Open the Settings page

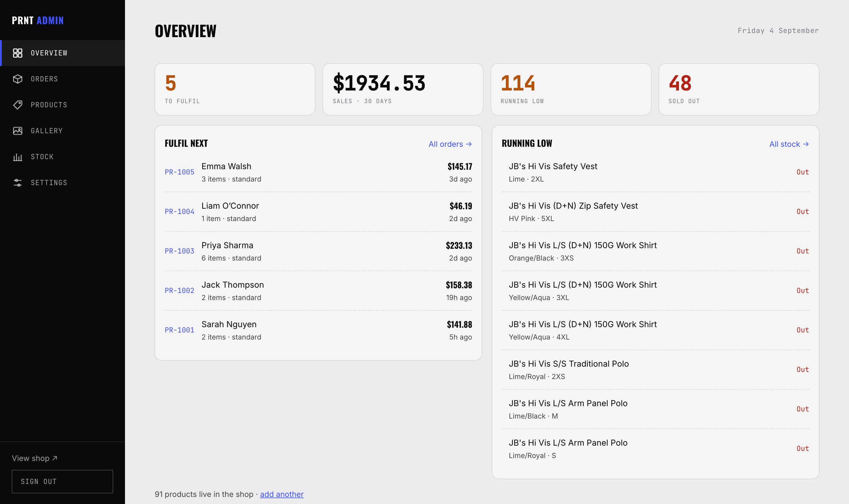click(62, 183)
